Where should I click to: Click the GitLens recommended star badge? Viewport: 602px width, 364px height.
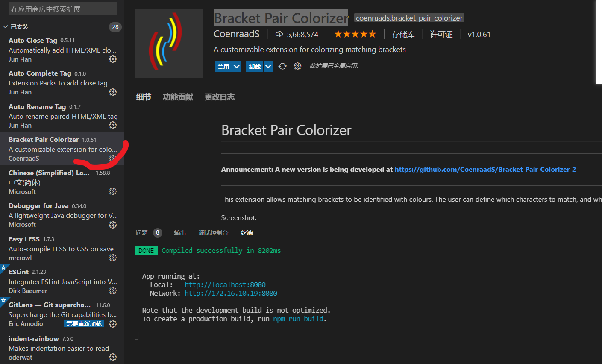click(x=3, y=300)
